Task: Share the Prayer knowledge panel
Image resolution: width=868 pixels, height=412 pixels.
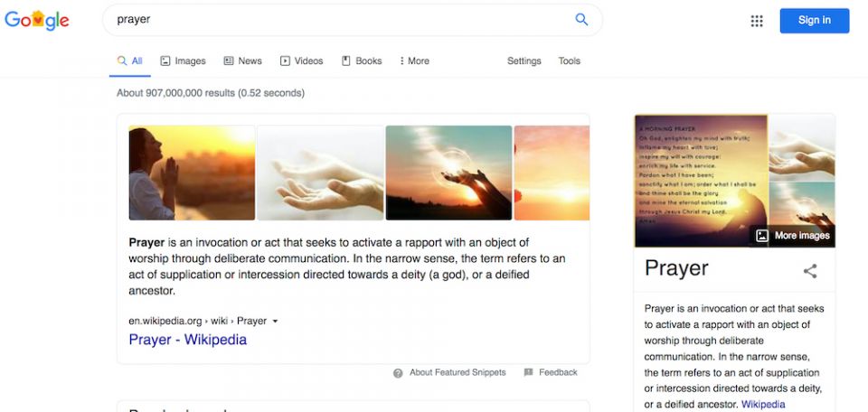Action: [810, 271]
